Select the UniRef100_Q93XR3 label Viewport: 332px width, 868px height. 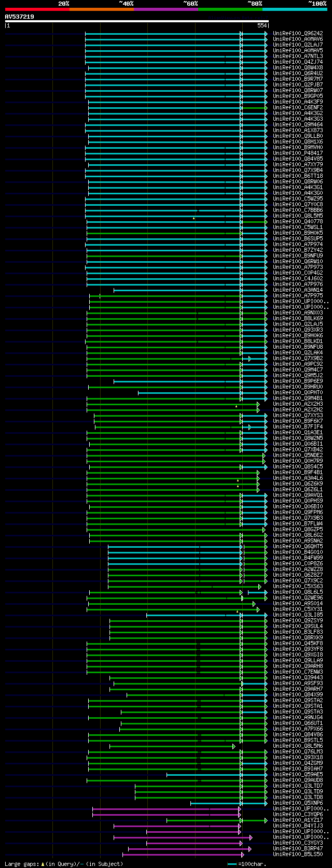[x=298, y=330]
